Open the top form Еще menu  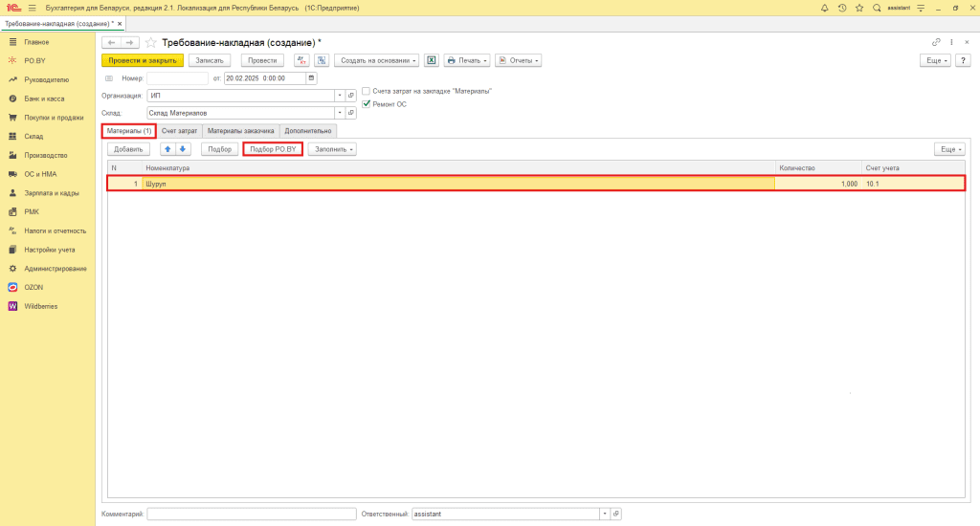coord(936,60)
